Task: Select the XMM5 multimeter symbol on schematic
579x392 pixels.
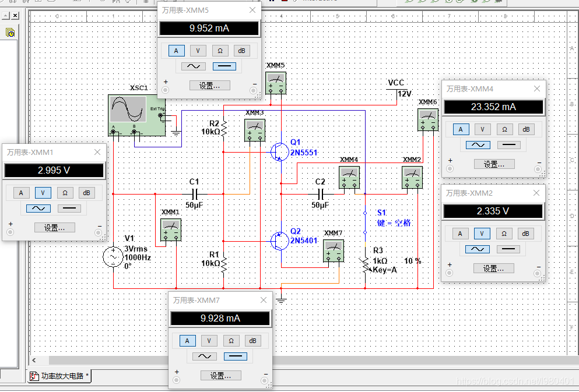Action: click(276, 83)
